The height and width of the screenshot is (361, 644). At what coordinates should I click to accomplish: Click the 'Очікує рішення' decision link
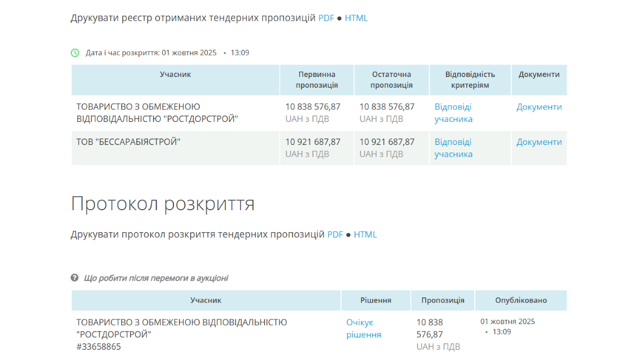point(363,328)
